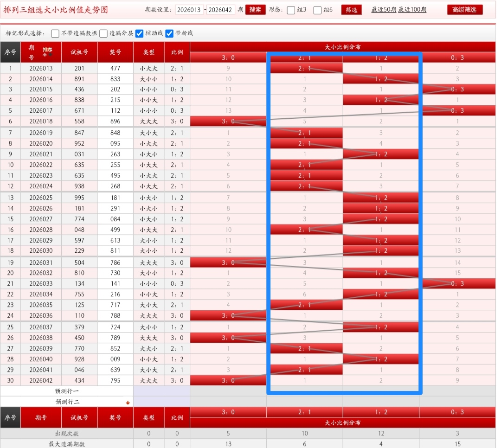
Task: Tick the 组3 checkbox
Action: tap(291, 10)
